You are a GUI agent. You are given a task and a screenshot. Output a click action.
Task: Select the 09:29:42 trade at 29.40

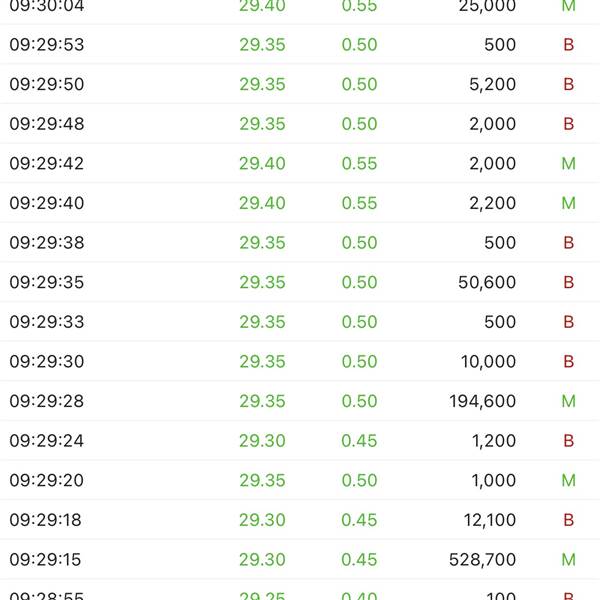300,163
